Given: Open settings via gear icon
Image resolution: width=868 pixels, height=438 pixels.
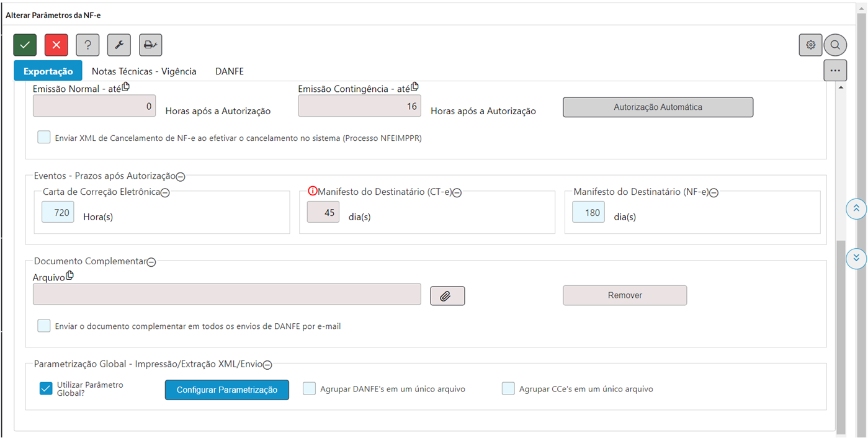Looking at the screenshot, I should (x=810, y=45).
